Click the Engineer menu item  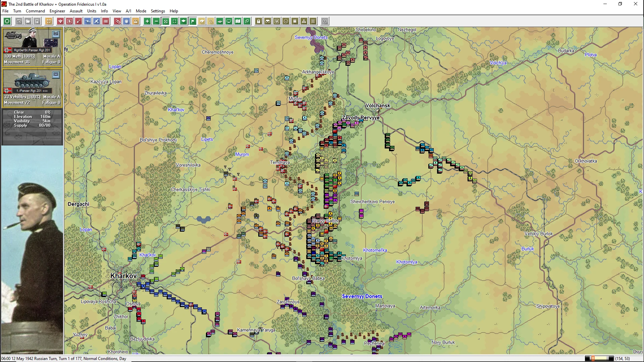pyautogui.click(x=57, y=11)
